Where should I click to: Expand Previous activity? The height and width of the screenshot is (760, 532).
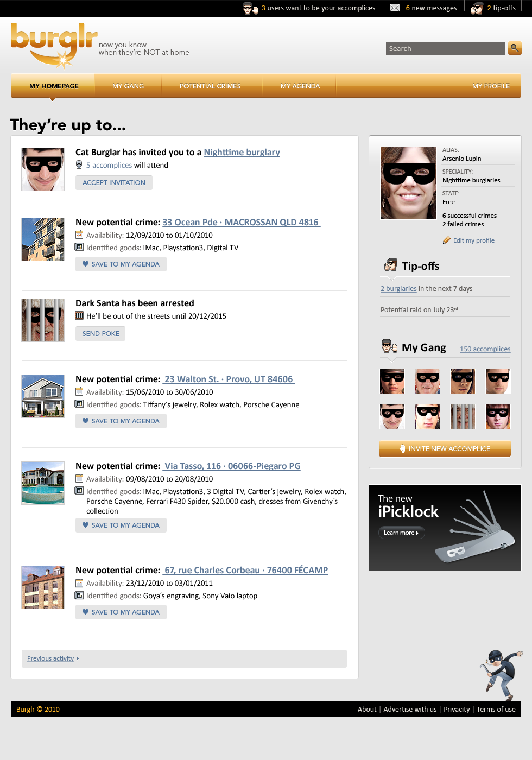[53, 658]
